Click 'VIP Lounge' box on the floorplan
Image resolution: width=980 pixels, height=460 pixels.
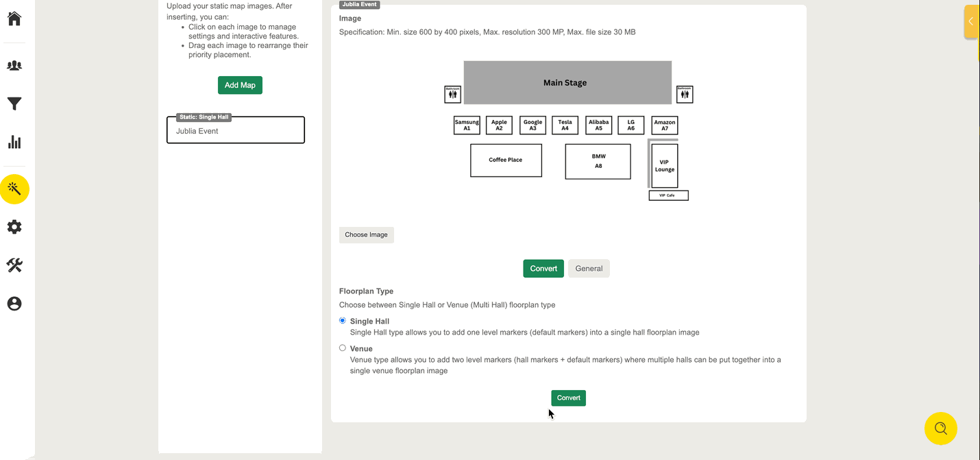pos(665,166)
